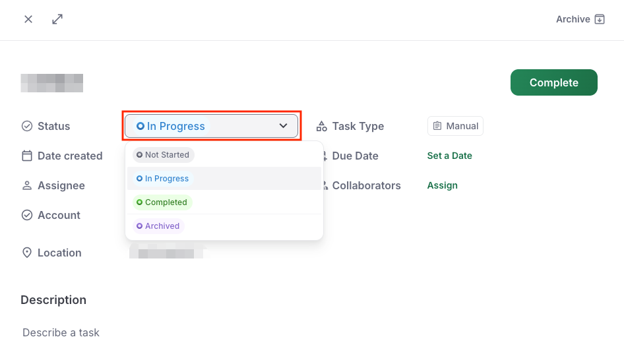Choose In Progress from status list
The width and height of the screenshot is (624, 364).
pyautogui.click(x=163, y=179)
